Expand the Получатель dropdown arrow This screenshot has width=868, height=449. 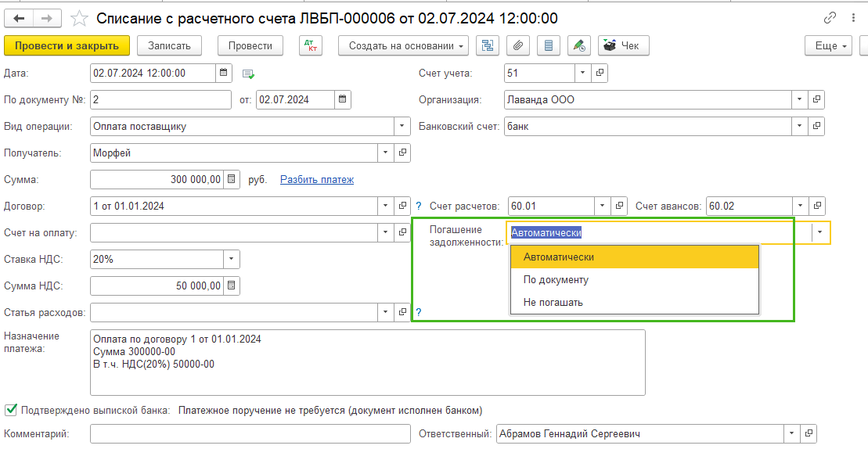(x=386, y=153)
